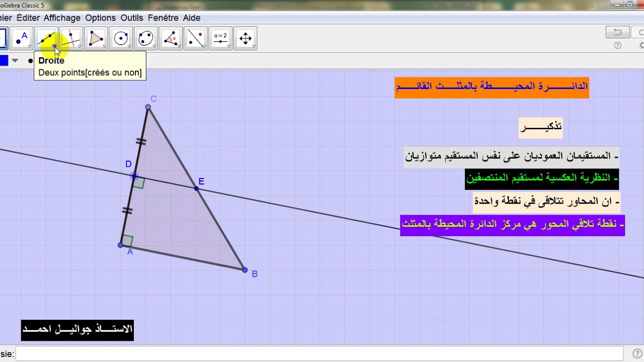Screen dimensions: 644x362
Task: Expand the Point tool's dropdown triangle
Action: 30,47
